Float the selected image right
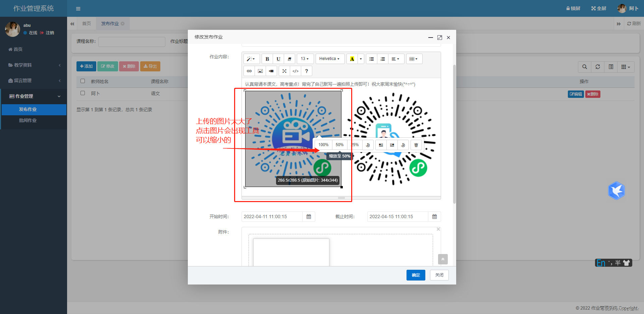The width and height of the screenshot is (644, 314). pyautogui.click(x=392, y=145)
